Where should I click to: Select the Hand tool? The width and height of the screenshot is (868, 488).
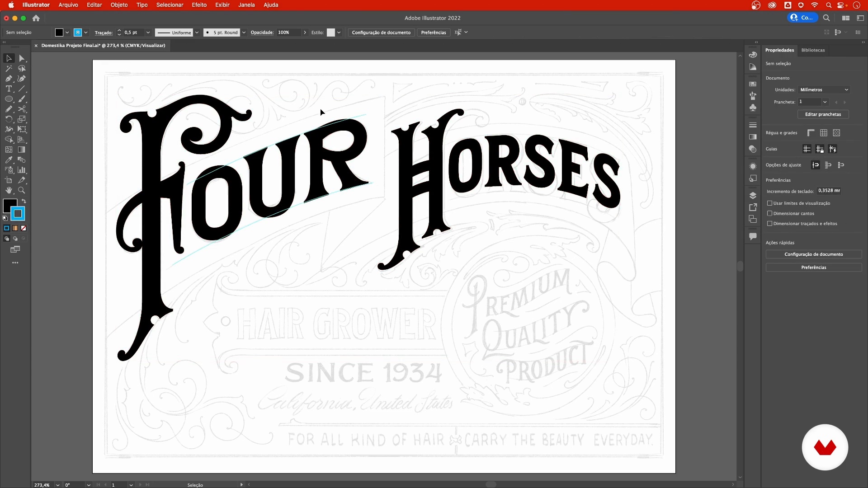pyautogui.click(x=9, y=190)
